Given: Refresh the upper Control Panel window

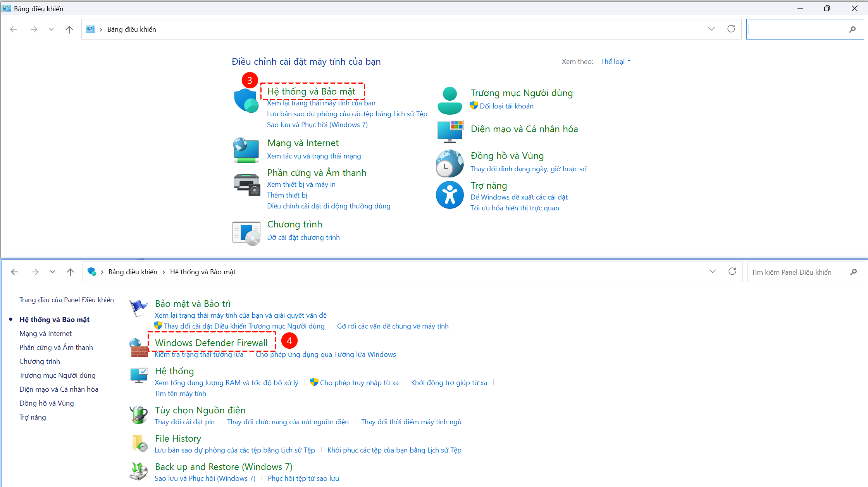Looking at the screenshot, I should tap(731, 29).
